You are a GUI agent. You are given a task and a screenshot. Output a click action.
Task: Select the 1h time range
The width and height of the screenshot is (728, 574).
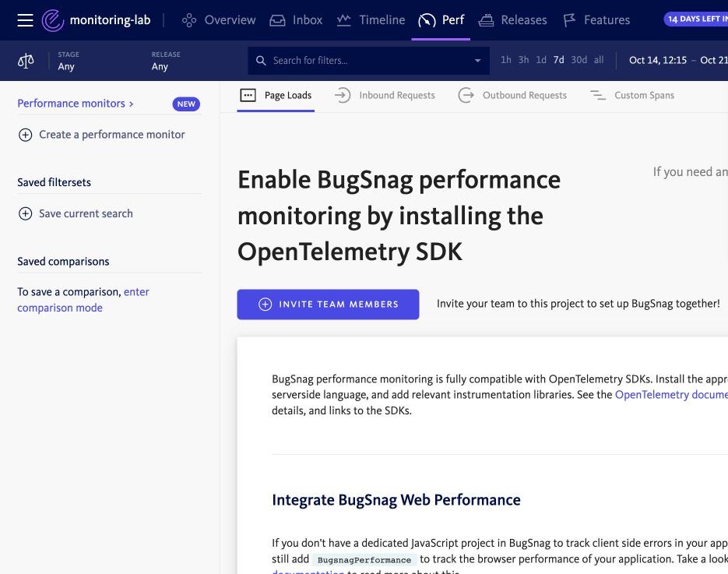click(505, 60)
